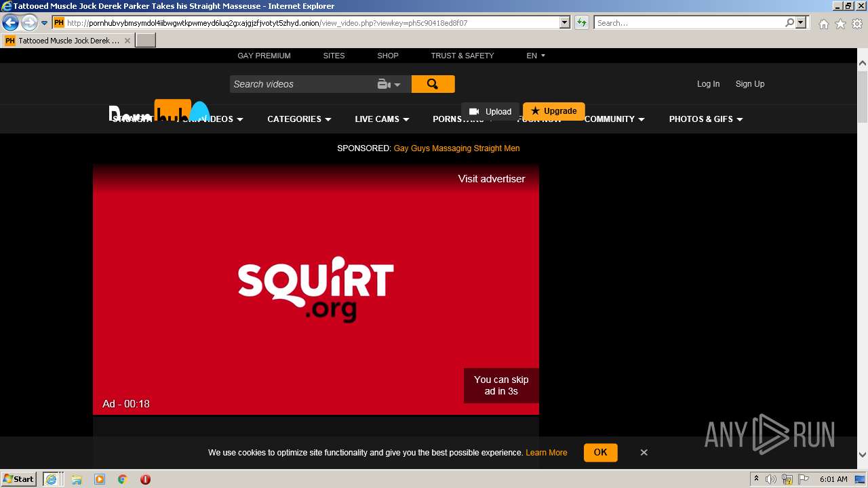Screen dimensions: 868x488
Task: Expand the COMMUNITY menu
Action: click(x=614, y=119)
